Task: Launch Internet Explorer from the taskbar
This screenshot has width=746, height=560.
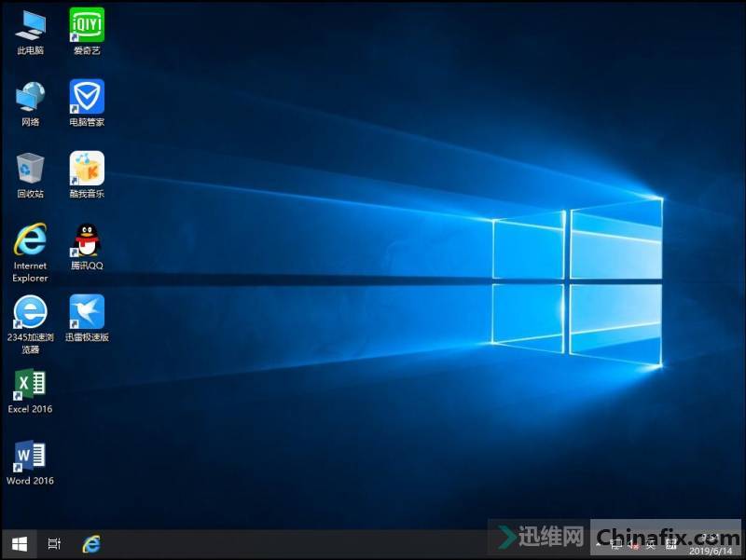Action: pyautogui.click(x=90, y=544)
